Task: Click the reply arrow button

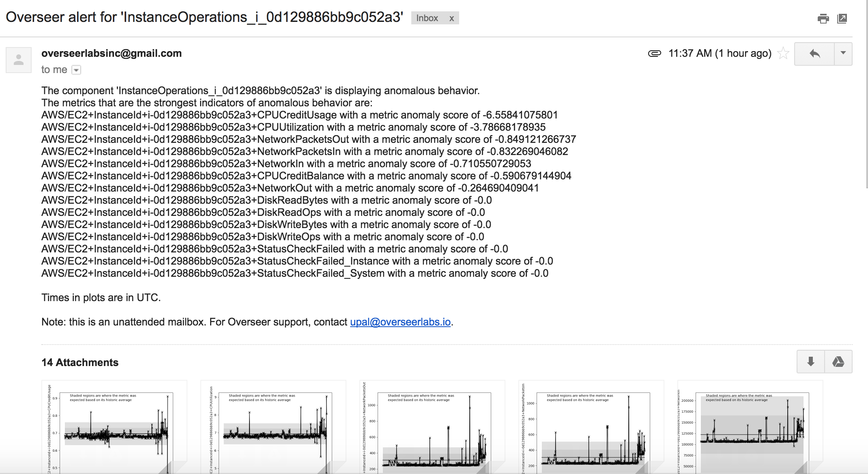Action: (x=814, y=54)
